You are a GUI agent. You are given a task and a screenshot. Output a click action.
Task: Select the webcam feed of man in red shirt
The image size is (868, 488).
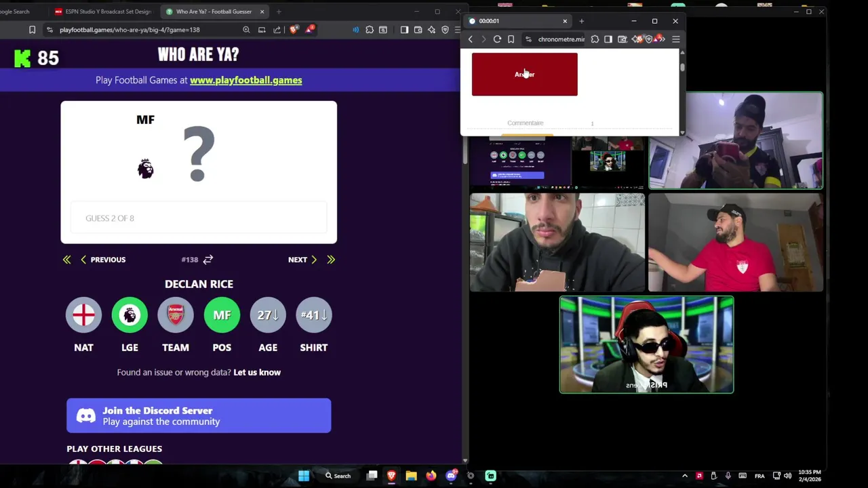click(736, 243)
